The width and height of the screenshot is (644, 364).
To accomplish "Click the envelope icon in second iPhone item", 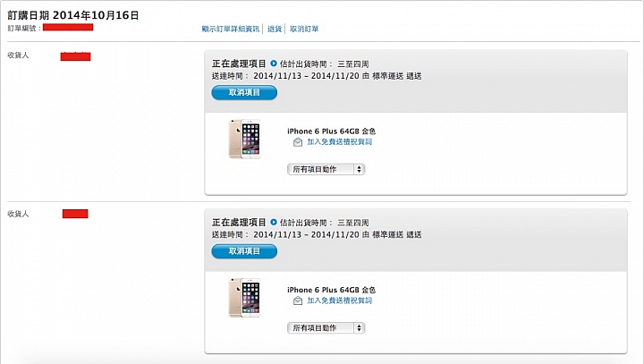I will pyautogui.click(x=298, y=301).
